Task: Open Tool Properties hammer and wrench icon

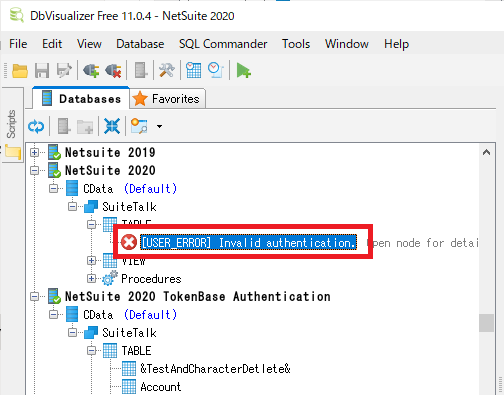Action: tap(167, 71)
